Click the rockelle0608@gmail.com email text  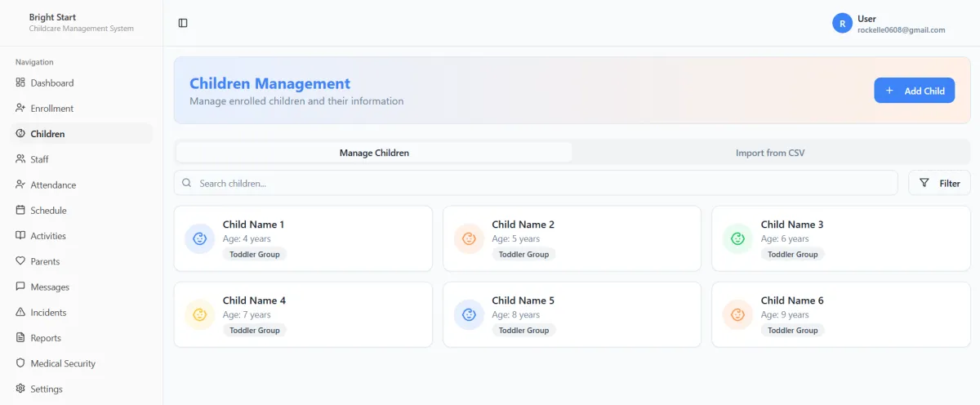tap(901, 30)
